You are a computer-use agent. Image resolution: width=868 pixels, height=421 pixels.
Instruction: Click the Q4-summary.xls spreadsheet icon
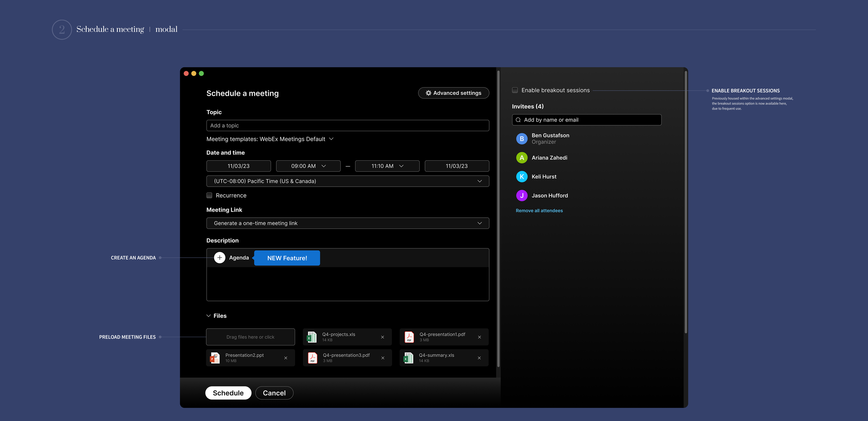(x=409, y=358)
